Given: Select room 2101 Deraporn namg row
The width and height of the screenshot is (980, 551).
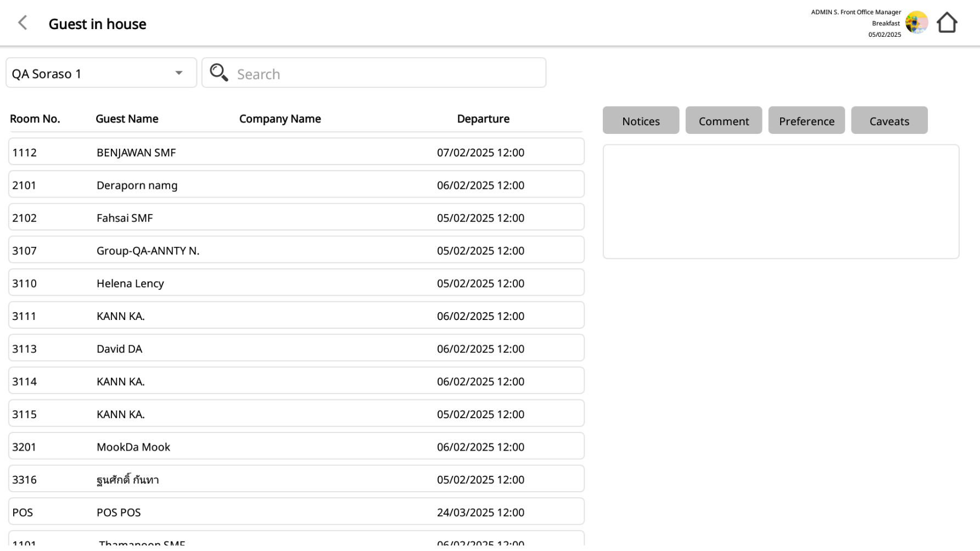Looking at the screenshot, I should [296, 185].
